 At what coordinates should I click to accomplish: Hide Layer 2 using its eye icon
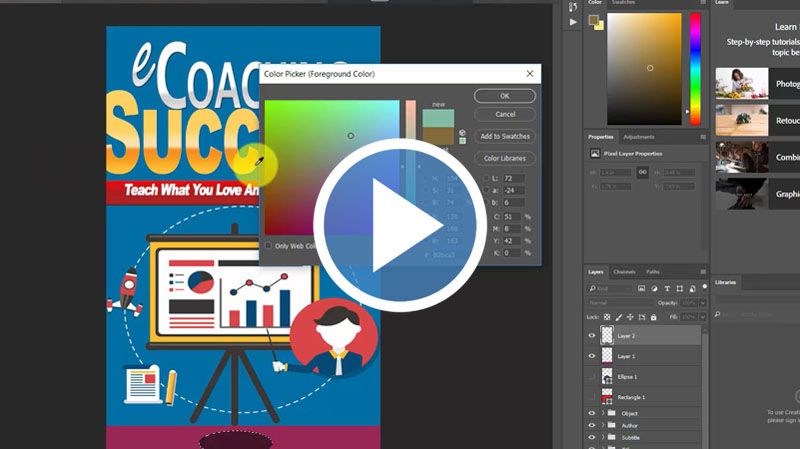pos(592,336)
